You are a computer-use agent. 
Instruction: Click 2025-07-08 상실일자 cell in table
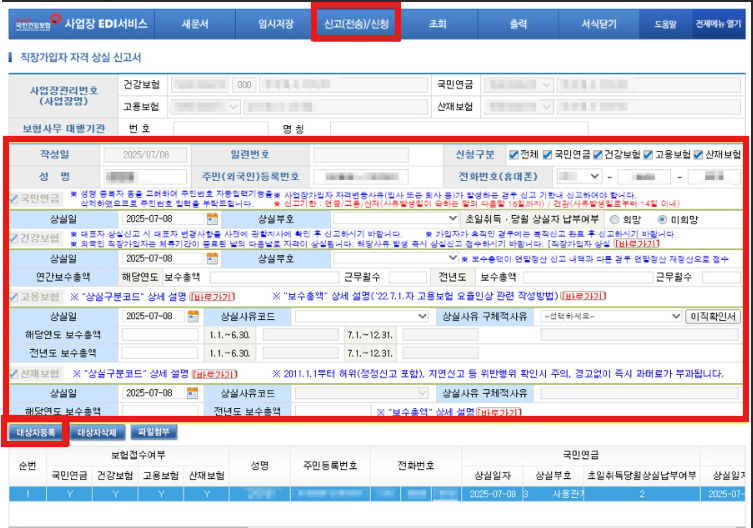[492, 494]
